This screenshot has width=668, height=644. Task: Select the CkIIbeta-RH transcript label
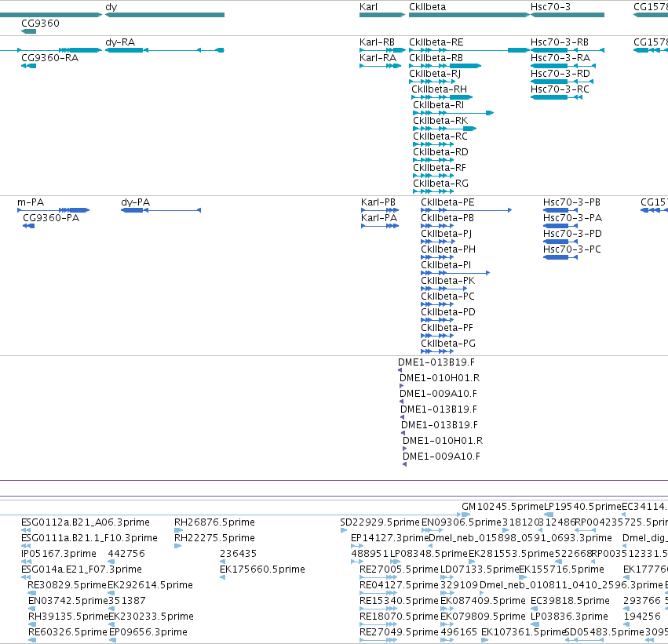440,89
